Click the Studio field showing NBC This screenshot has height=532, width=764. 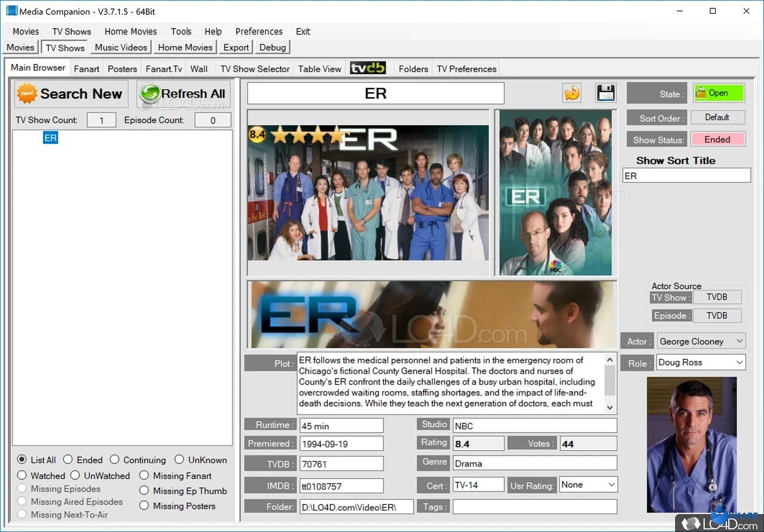click(534, 425)
